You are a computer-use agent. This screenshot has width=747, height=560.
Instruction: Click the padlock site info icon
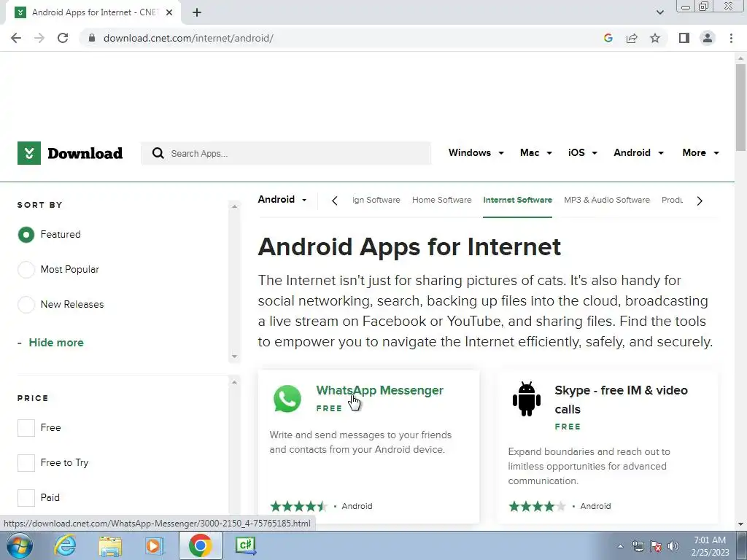pos(92,38)
